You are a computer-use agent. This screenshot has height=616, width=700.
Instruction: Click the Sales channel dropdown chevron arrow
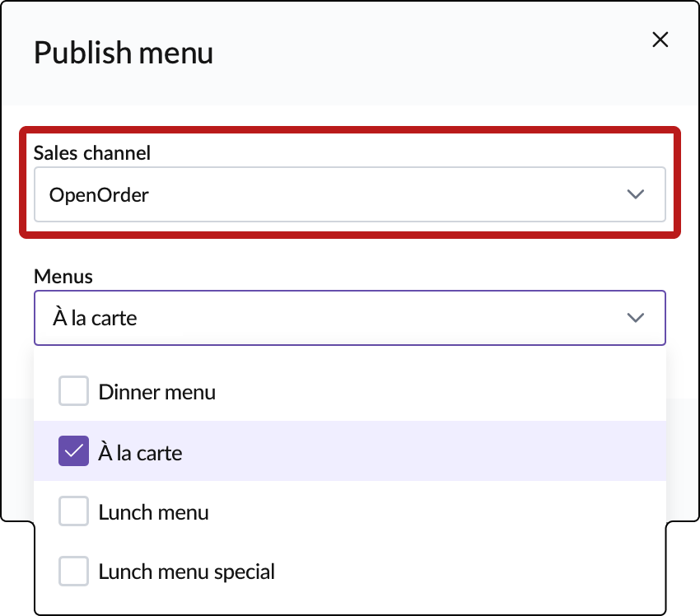(635, 194)
